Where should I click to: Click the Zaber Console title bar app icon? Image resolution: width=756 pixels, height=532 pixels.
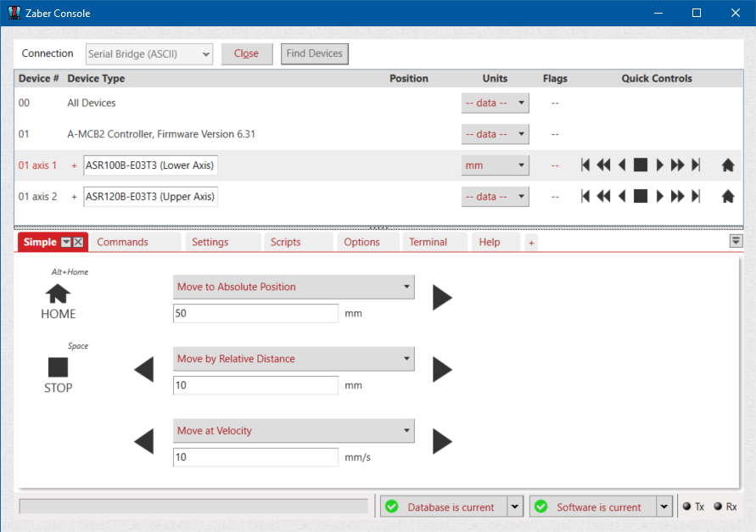[x=14, y=13]
